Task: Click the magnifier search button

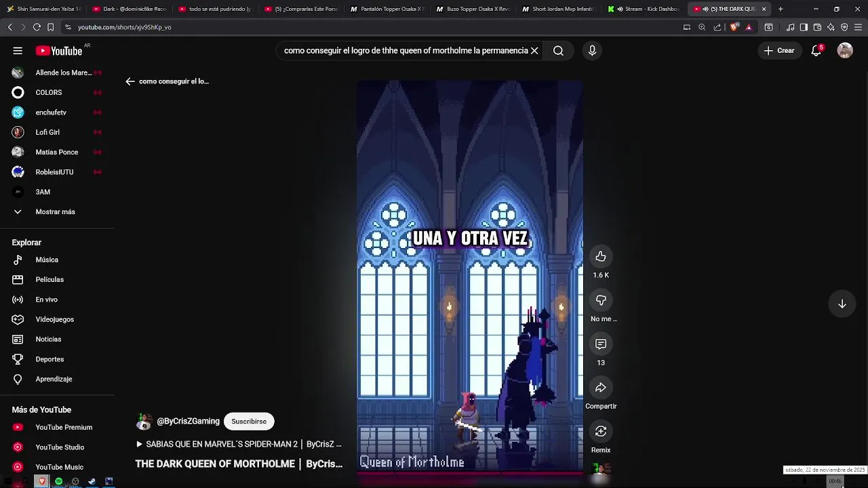Action: pyautogui.click(x=558, y=51)
